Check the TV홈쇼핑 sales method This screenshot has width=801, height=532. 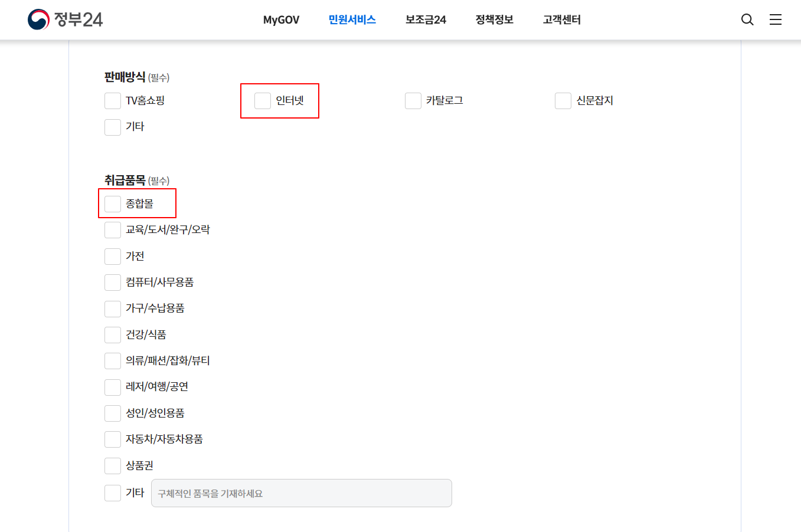click(x=113, y=101)
